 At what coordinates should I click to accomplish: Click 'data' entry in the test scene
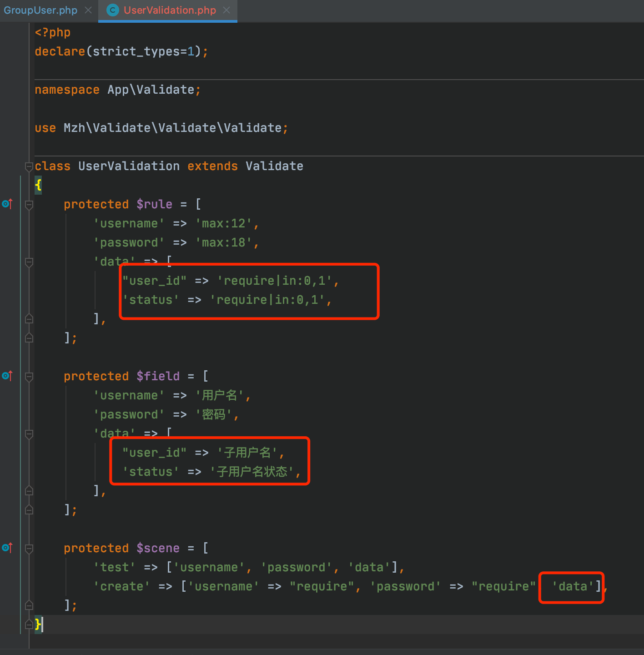click(x=369, y=567)
